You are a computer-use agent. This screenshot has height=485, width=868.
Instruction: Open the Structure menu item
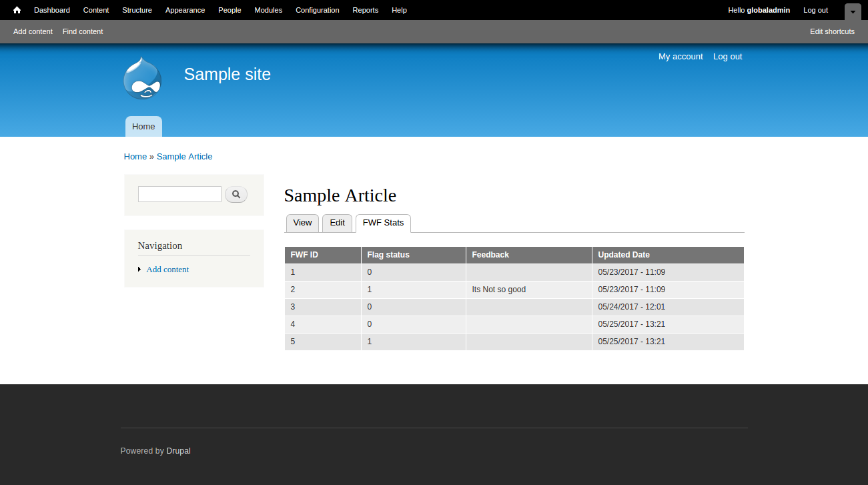[137, 10]
